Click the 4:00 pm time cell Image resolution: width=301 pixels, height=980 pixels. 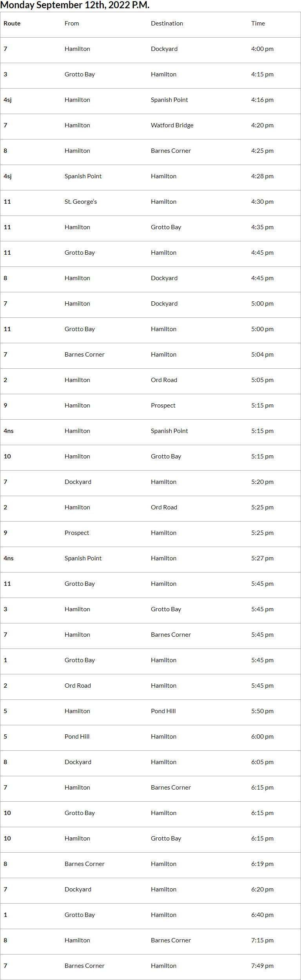pos(262,49)
